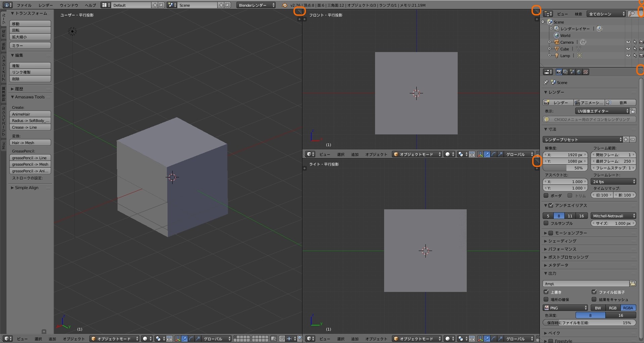
Task: Select the Cube object in the Outliner
Action: point(564,49)
